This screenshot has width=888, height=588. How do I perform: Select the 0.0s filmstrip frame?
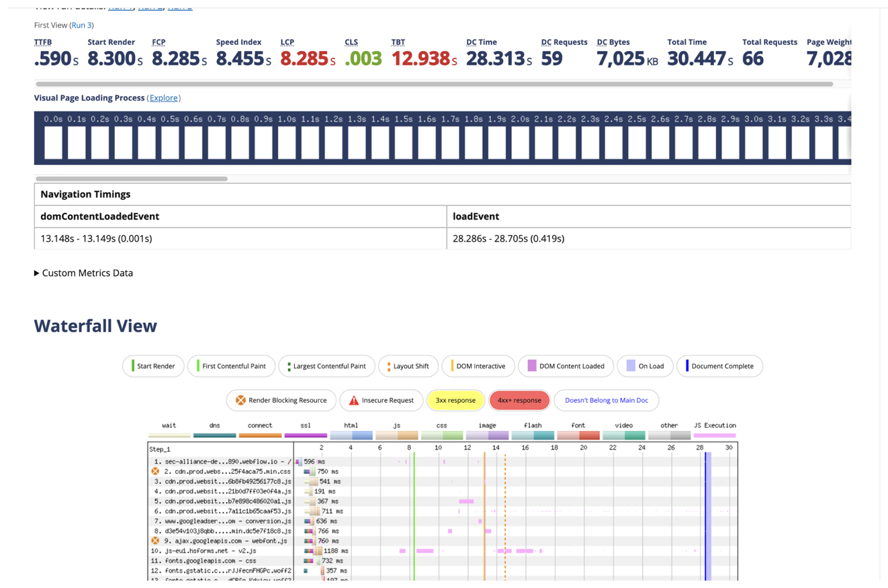pyautogui.click(x=53, y=142)
